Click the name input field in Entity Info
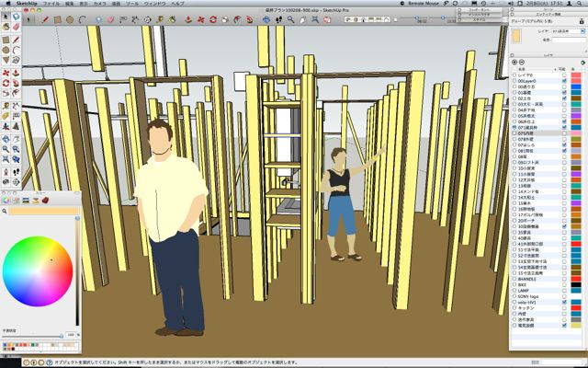This screenshot has height=368, width=588. coord(569,40)
